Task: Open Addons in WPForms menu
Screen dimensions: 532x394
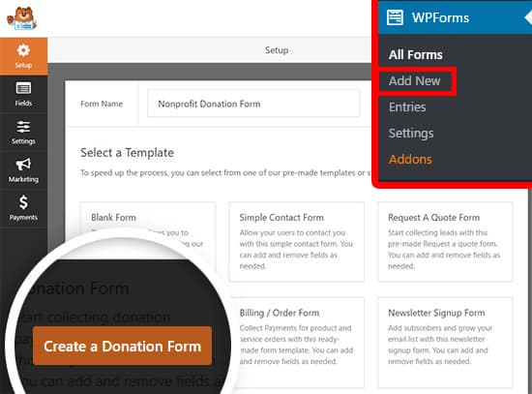Action: (x=410, y=160)
